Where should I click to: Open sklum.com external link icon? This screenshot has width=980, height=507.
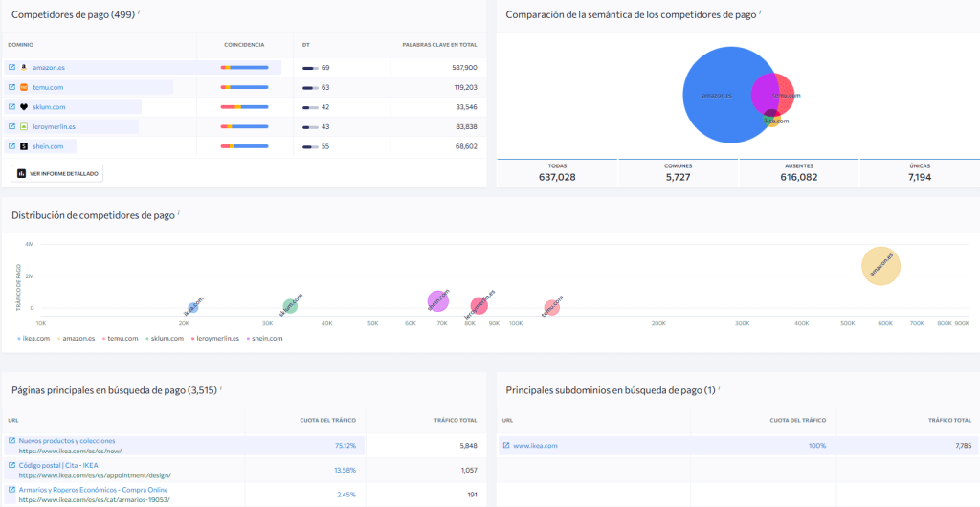[11, 107]
